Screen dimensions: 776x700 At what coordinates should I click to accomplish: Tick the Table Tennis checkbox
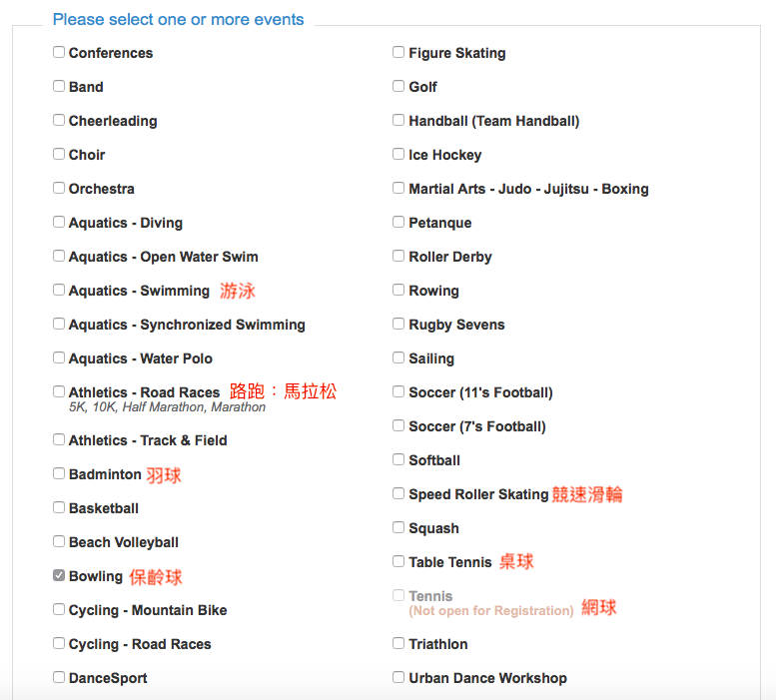point(398,561)
